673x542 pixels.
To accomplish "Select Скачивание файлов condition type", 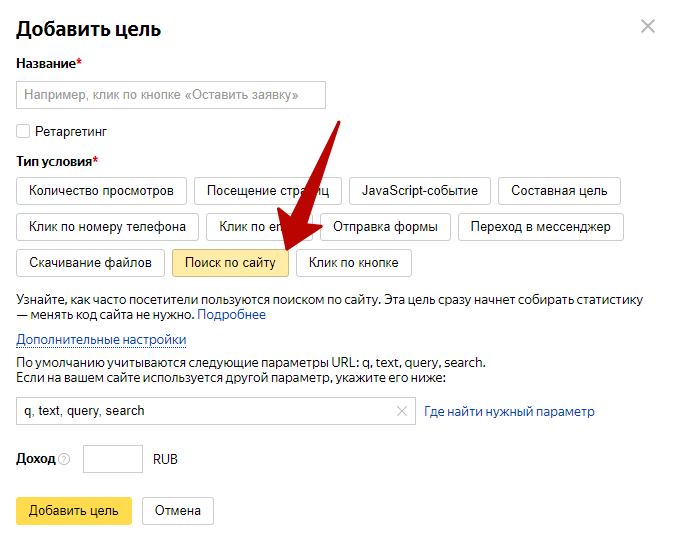I will tap(90, 263).
